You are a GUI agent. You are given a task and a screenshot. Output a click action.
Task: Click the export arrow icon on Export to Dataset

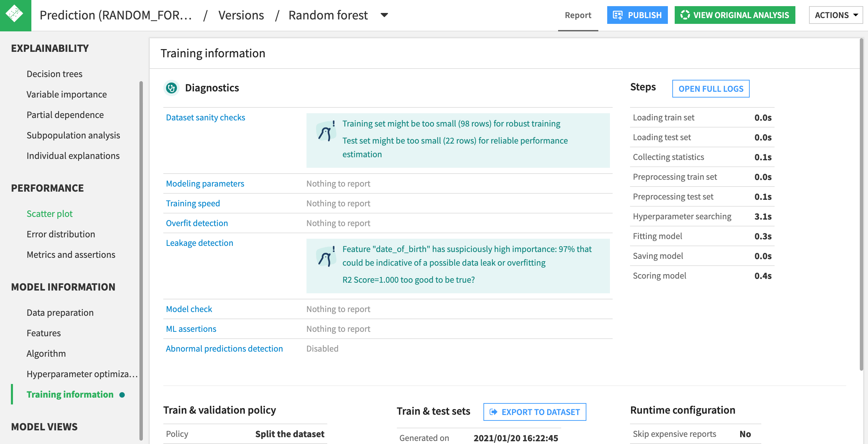pyautogui.click(x=493, y=412)
